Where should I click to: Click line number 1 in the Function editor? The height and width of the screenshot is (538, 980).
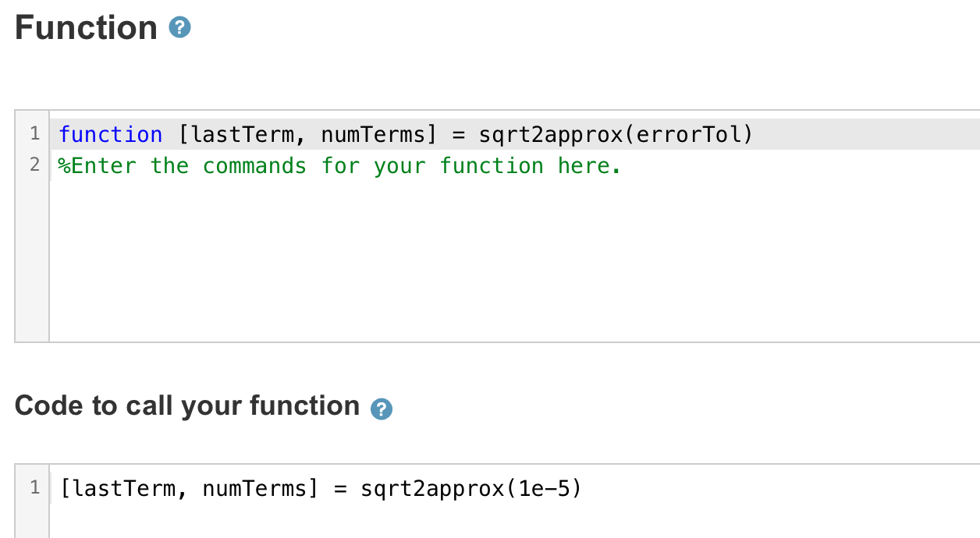[x=34, y=133]
